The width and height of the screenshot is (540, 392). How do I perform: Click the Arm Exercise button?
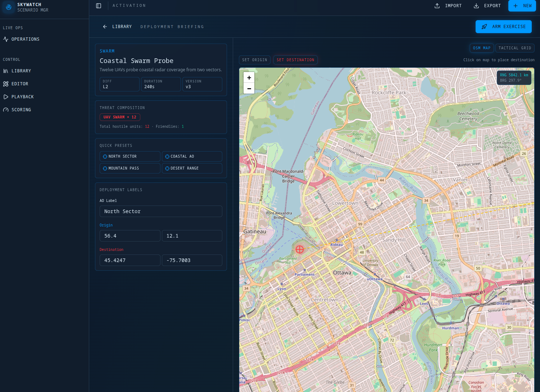coord(504,27)
